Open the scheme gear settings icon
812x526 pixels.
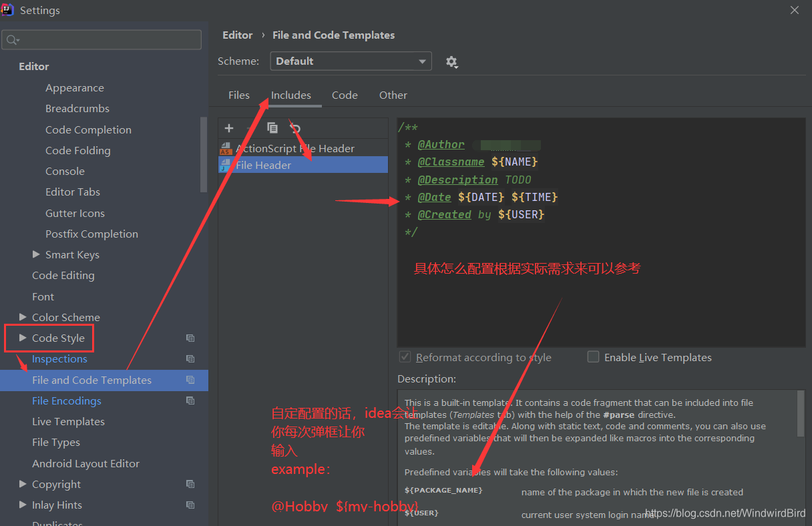tap(451, 61)
